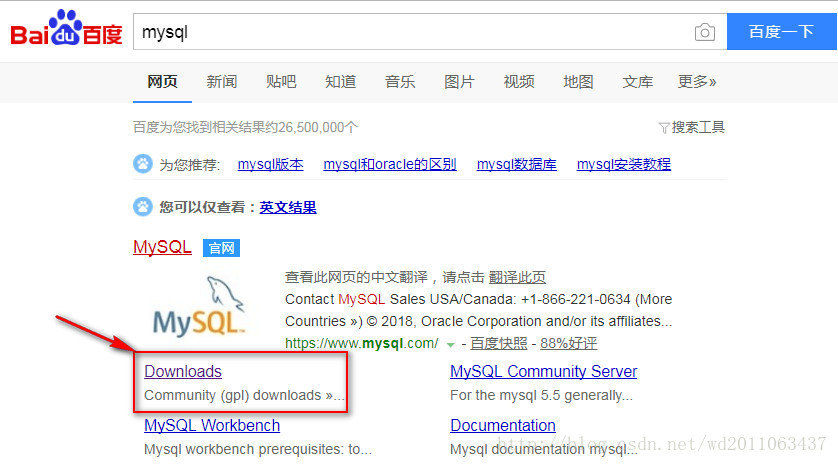Screen dimensions: 838x464
Task: Click text 'For the mysql 5.5 generally...'
Action: pos(541,396)
